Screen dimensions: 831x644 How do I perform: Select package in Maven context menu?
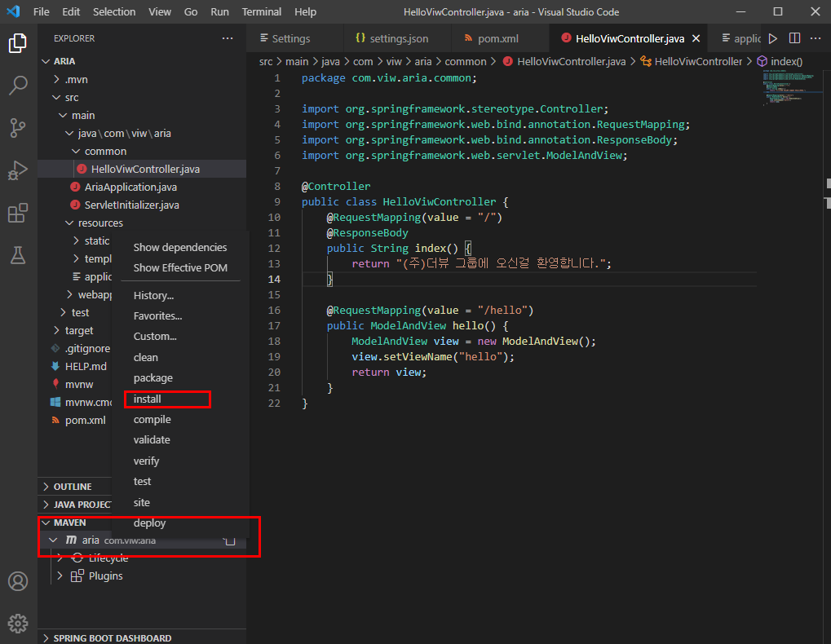point(152,378)
